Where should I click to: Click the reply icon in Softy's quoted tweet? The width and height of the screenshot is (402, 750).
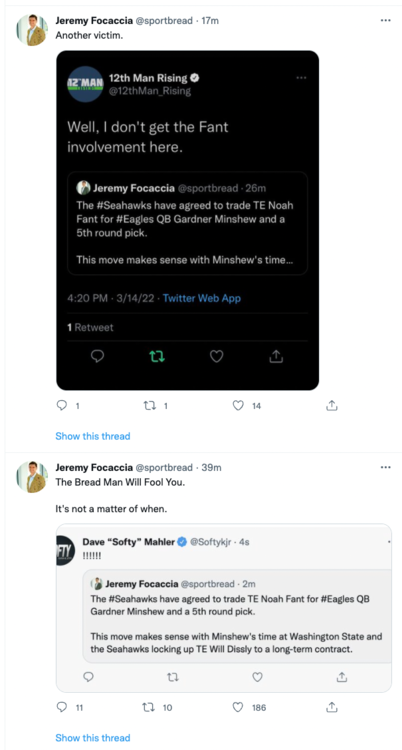89,677
